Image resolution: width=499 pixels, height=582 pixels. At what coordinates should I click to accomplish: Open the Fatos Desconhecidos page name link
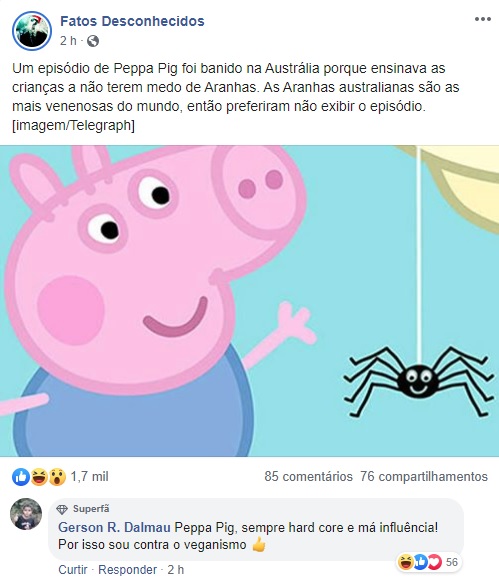point(132,21)
